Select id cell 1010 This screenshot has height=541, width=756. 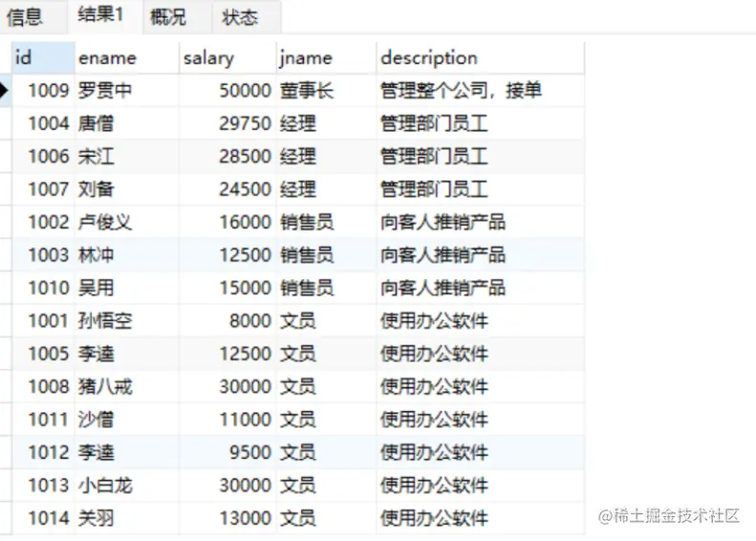[43, 288]
